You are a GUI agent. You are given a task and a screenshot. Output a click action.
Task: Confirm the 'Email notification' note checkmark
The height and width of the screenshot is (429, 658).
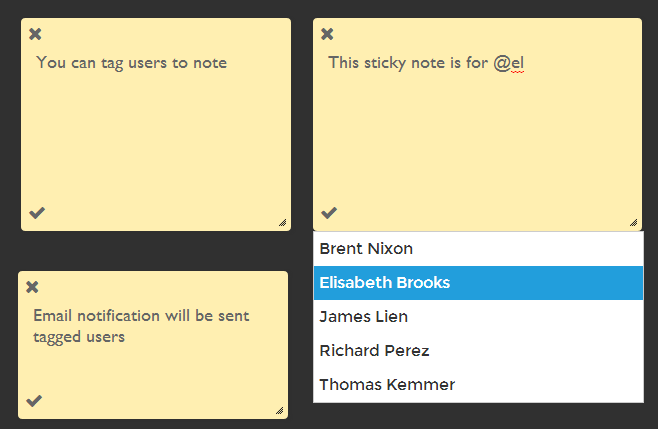34,401
